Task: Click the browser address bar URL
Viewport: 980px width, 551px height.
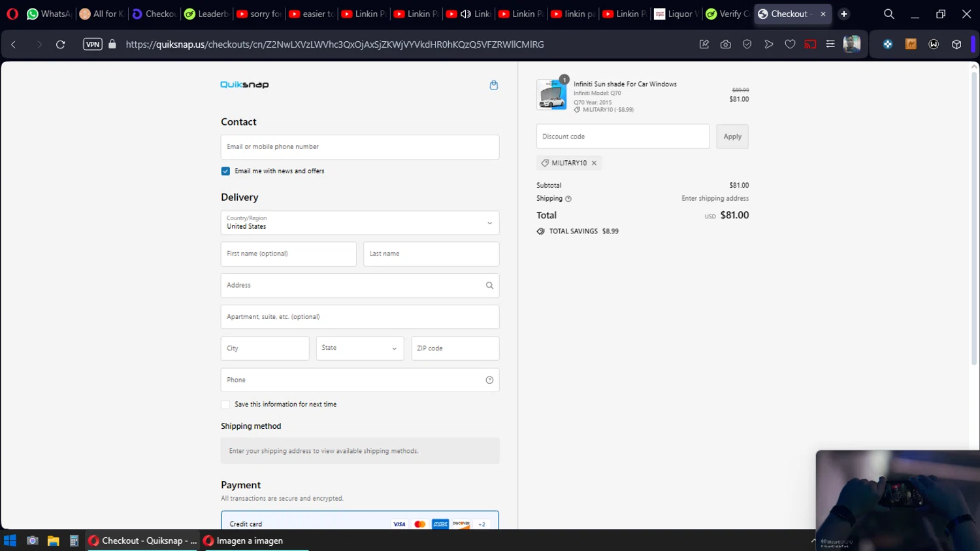Action: tap(335, 44)
